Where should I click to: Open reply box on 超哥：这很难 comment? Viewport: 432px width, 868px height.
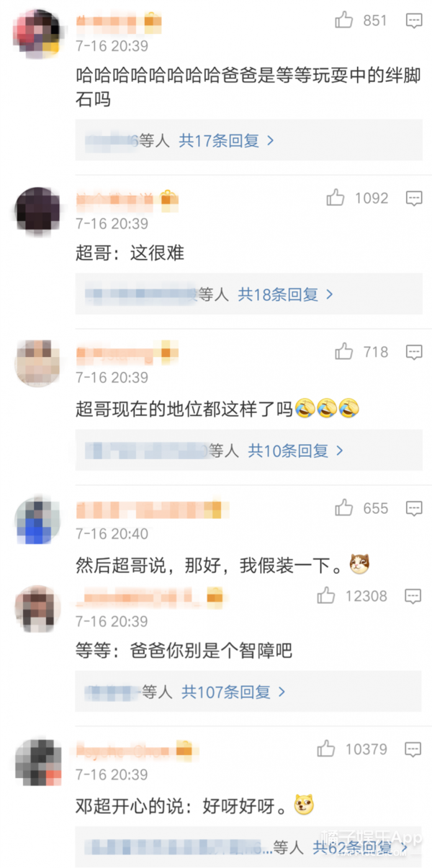414,198
